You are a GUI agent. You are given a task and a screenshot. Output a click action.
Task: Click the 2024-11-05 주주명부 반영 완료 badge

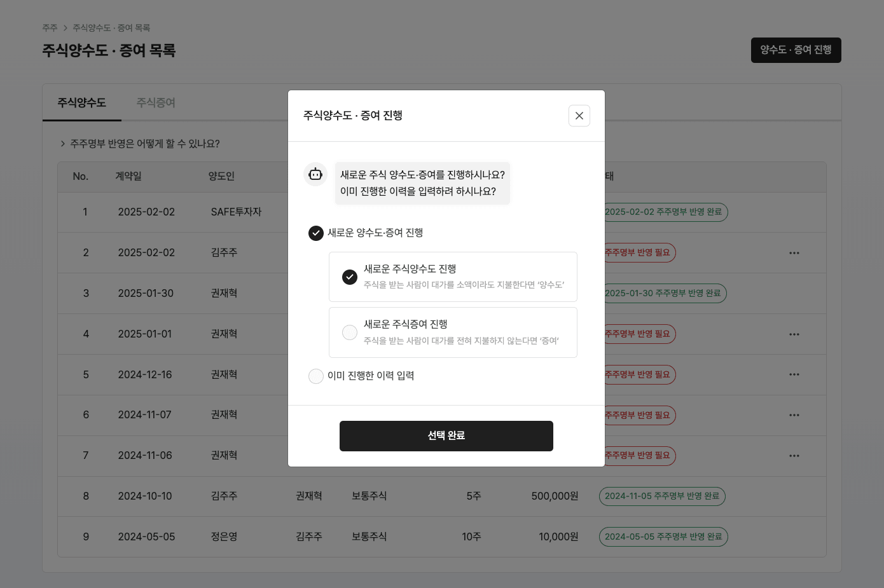(x=662, y=496)
